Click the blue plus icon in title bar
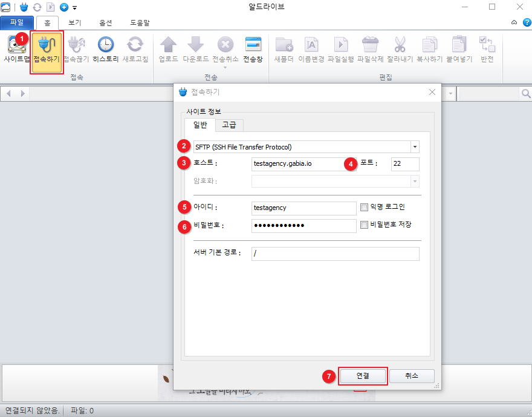This screenshot has width=532, height=417. [64, 7]
